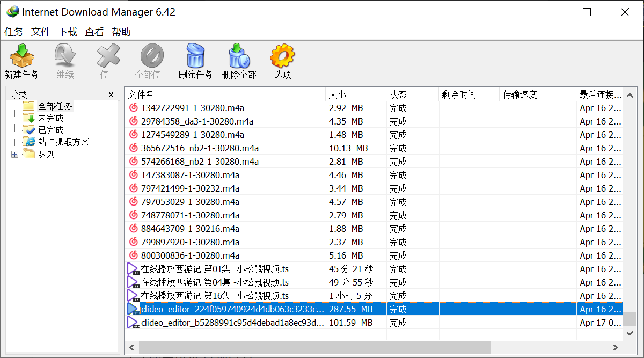Image resolution: width=644 pixels, height=358 pixels.
Task: Click file icon of 1274549289-1-30280.m4a
Action: click(134, 135)
